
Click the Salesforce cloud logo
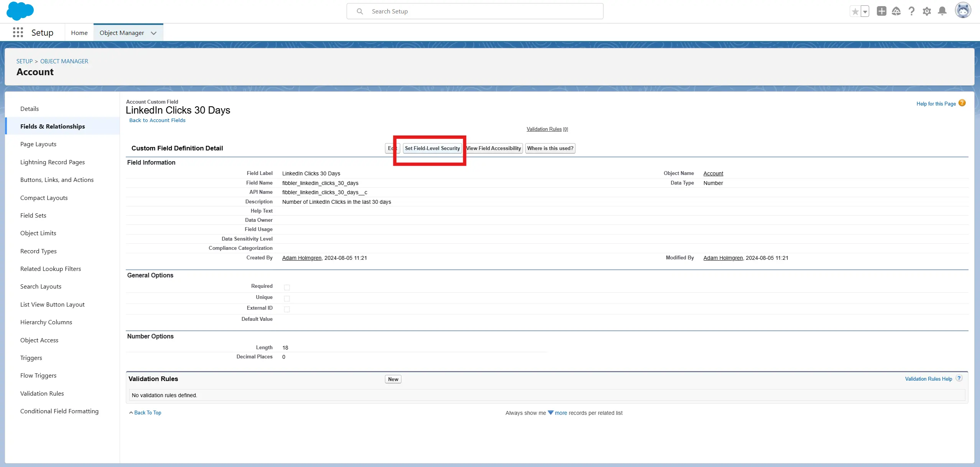[20, 11]
